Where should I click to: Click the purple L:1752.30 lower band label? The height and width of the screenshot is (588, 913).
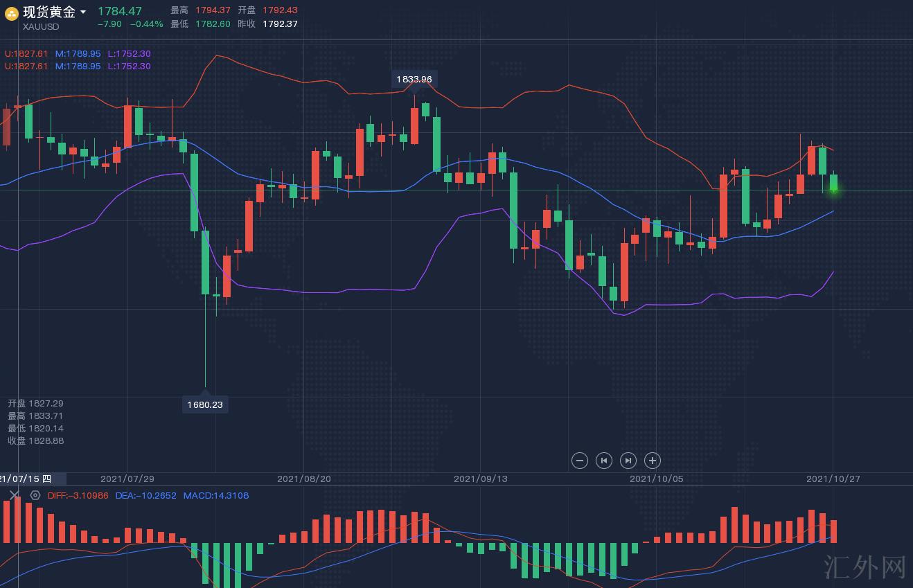point(129,53)
